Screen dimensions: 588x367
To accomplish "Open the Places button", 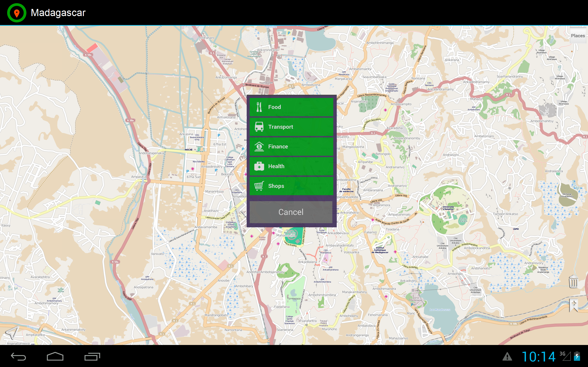I will click(578, 36).
